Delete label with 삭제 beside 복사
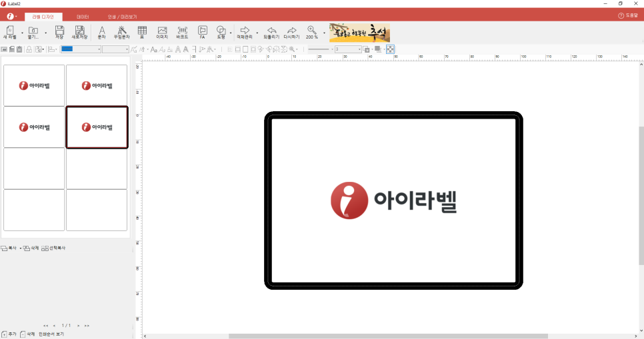The width and height of the screenshot is (644, 339). click(x=31, y=248)
